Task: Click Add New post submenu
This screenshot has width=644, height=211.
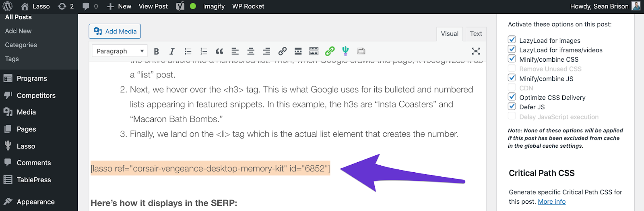Action: (x=19, y=31)
